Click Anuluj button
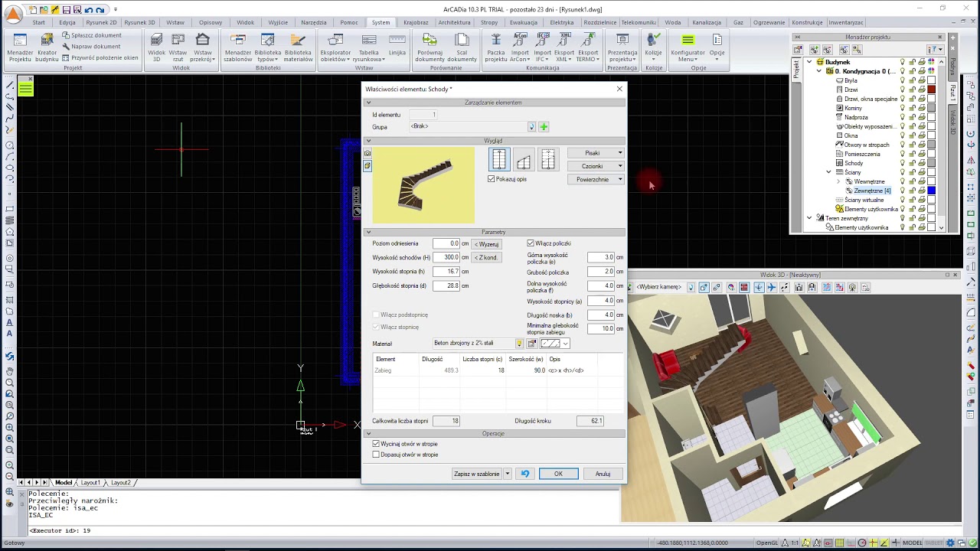This screenshot has width=980, height=551. pyautogui.click(x=603, y=474)
